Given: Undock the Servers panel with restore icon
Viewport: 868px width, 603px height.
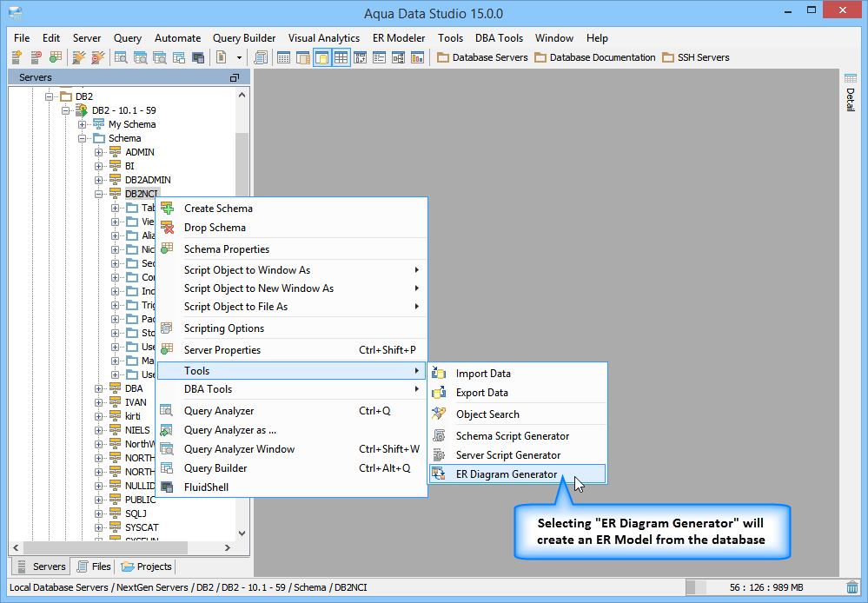Looking at the screenshot, I should (x=235, y=77).
